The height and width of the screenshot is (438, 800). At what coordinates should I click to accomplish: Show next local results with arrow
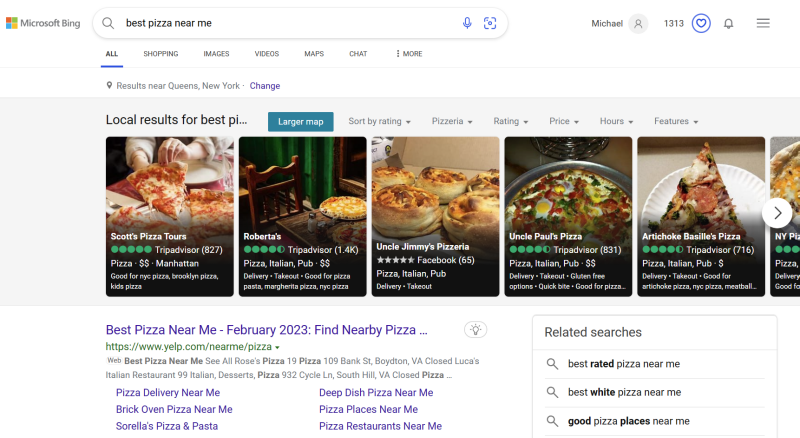777,213
